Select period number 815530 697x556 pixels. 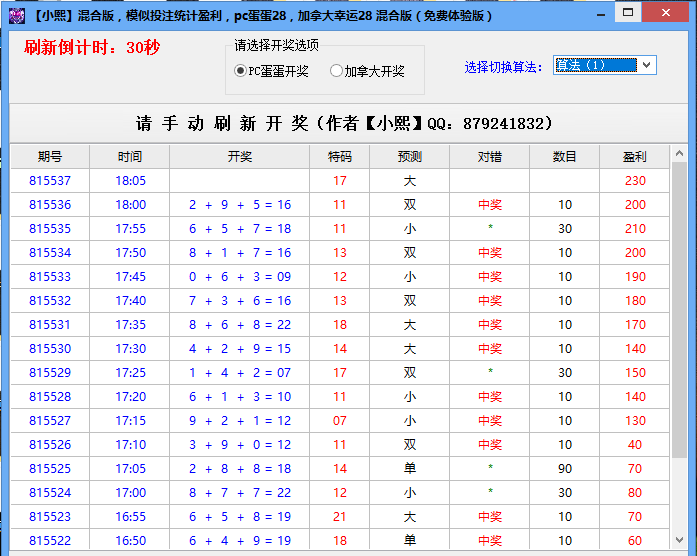(50, 349)
